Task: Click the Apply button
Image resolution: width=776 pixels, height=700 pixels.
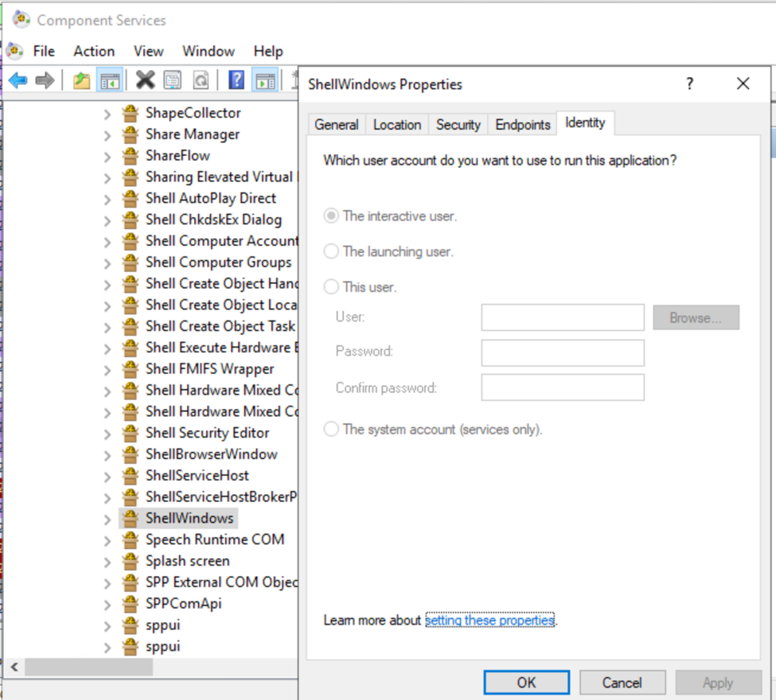Action: pos(718,682)
